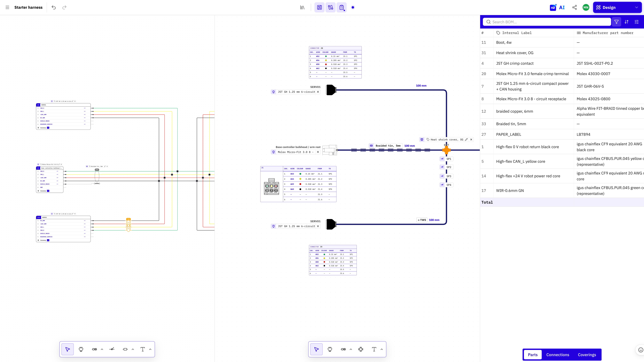Select the connector tool in layout toolbar

[330, 349]
